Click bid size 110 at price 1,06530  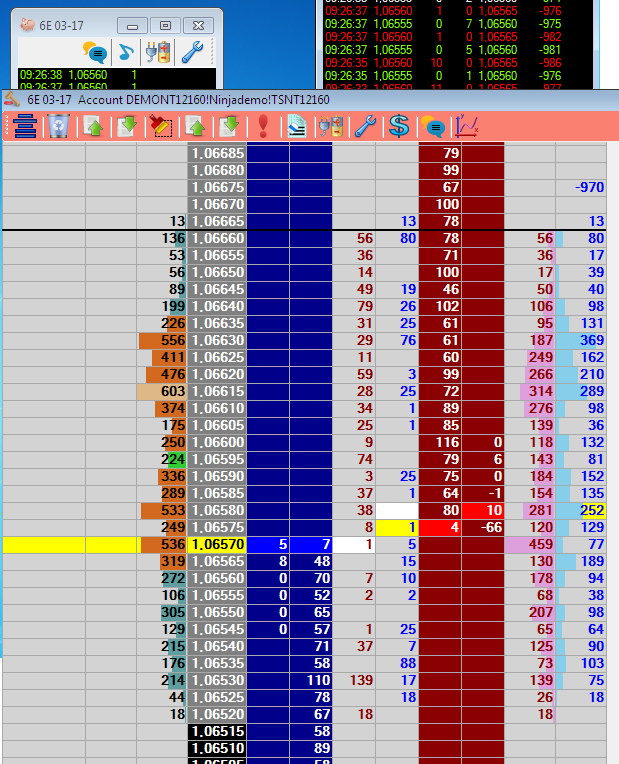(311, 680)
